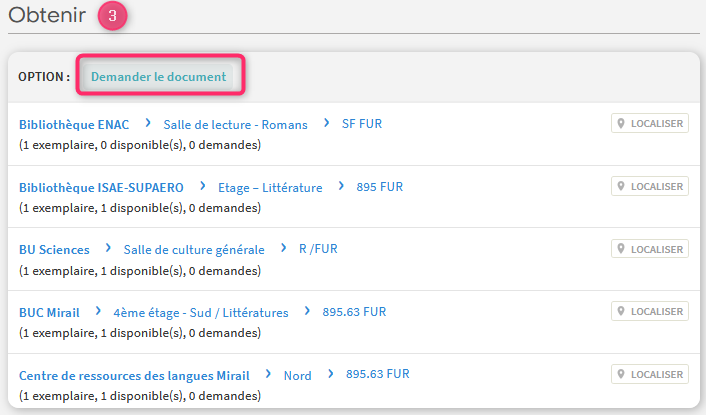Screen dimensions: 706x415
Task: Click the pink number 3 badge
Action: point(112,17)
